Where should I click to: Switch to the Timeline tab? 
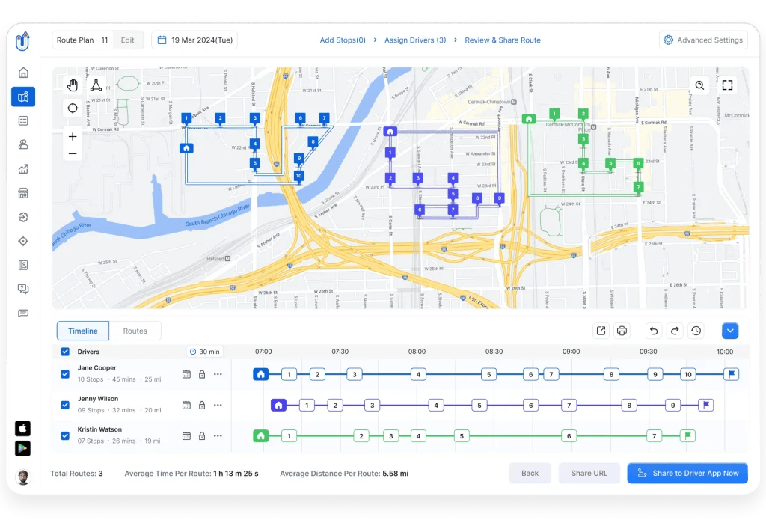coord(82,331)
